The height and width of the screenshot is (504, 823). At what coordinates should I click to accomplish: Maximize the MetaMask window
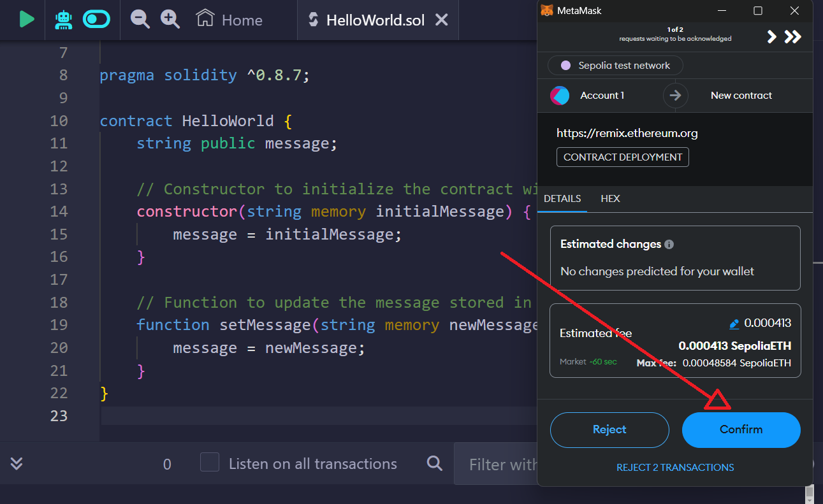point(758,10)
